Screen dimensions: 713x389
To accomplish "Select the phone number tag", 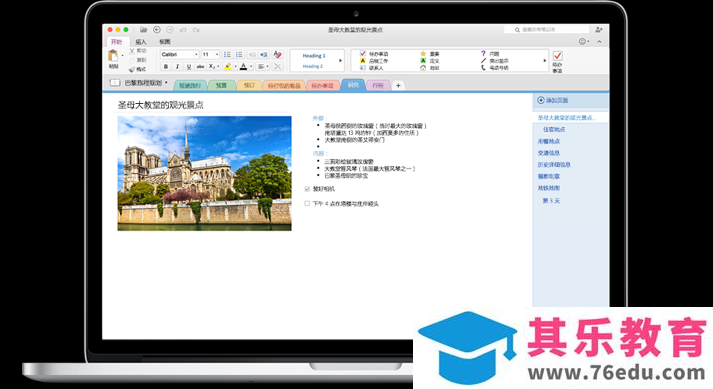I will pos(483,68).
